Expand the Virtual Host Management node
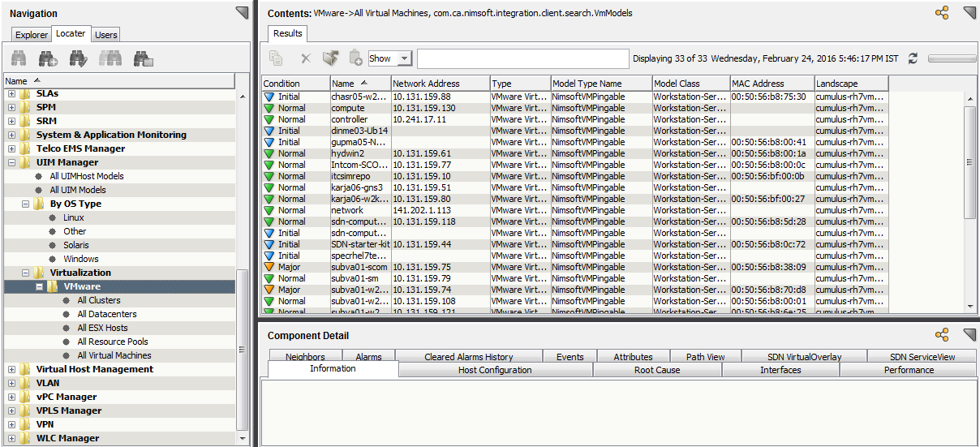Viewport: 980px width, 447px height. (11, 369)
